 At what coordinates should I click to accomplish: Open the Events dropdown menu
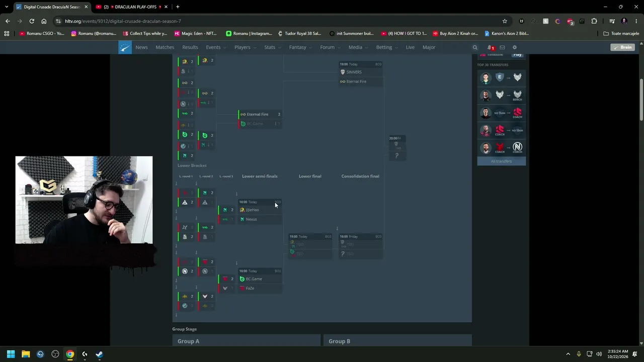[x=215, y=47]
